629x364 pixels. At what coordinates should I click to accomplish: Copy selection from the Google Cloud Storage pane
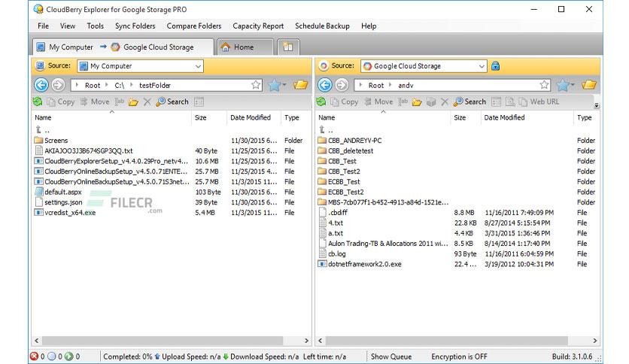pyautogui.click(x=345, y=102)
